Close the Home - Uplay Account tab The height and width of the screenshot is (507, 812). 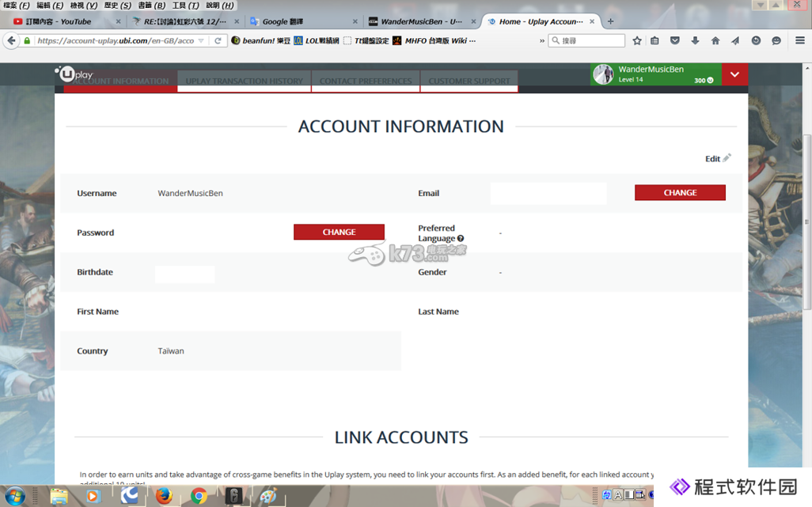click(592, 21)
